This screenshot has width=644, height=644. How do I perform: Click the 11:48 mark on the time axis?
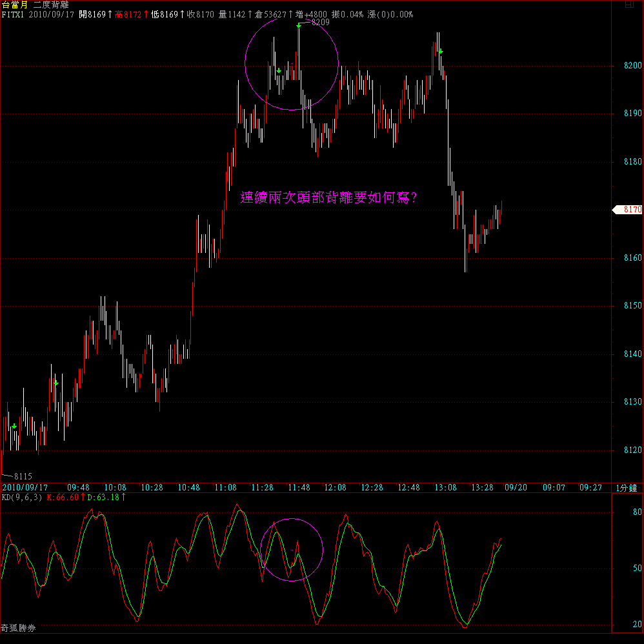[298, 487]
